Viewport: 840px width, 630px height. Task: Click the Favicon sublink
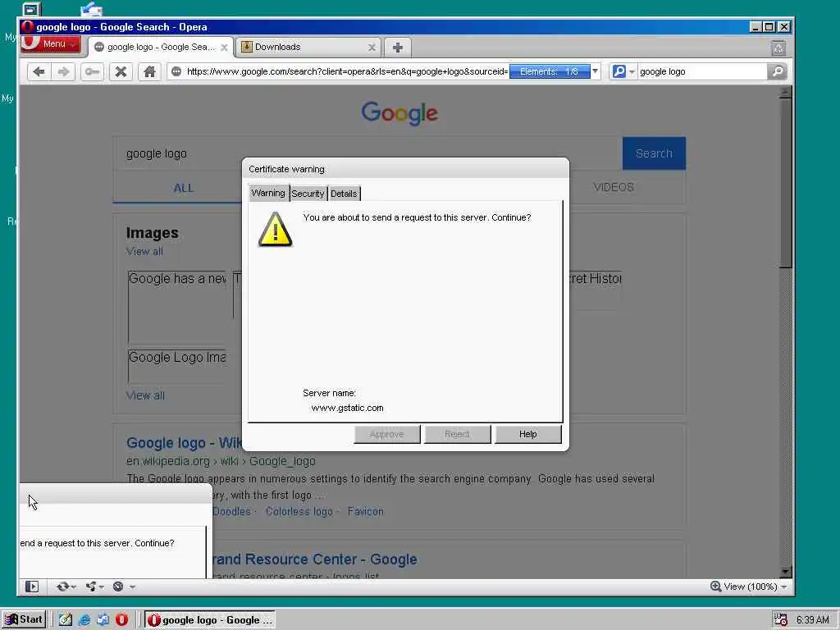[x=365, y=512]
